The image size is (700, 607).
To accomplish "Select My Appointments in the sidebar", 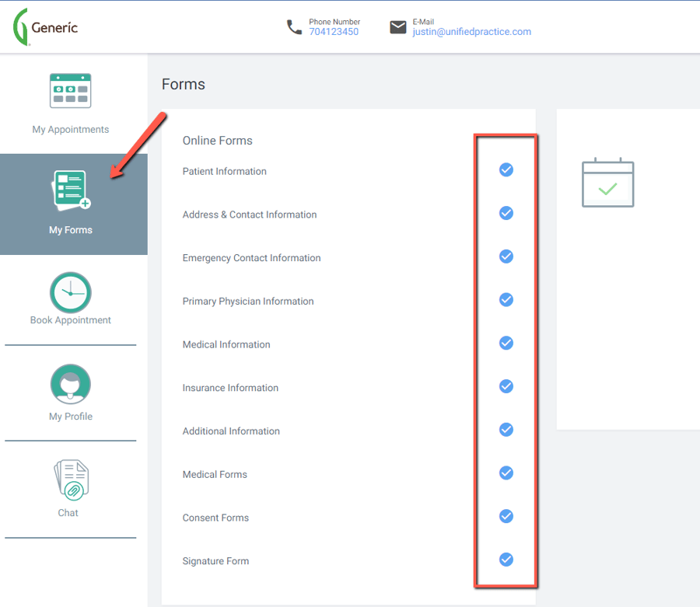I will click(x=71, y=129).
